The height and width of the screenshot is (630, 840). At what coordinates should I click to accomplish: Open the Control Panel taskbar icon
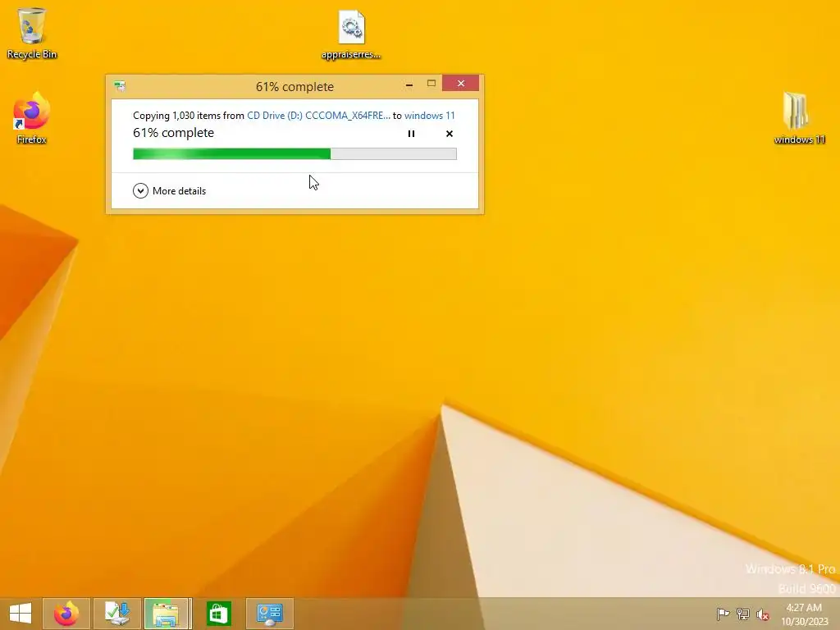[x=269, y=614]
